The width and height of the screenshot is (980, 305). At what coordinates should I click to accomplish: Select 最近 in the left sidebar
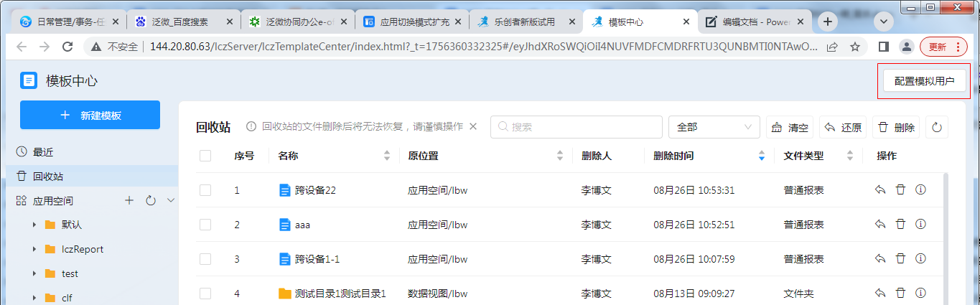pyautogui.click(x=43, y=152)
